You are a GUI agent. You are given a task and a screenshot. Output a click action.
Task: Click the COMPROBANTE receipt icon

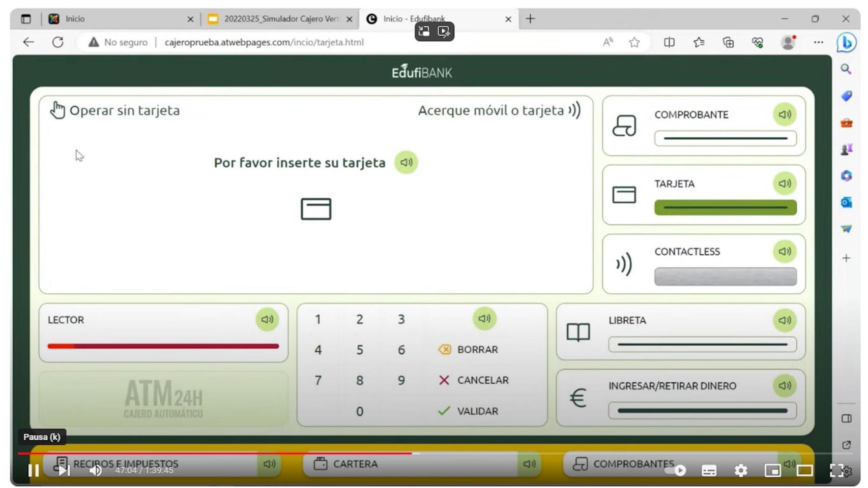coord(625,127)
